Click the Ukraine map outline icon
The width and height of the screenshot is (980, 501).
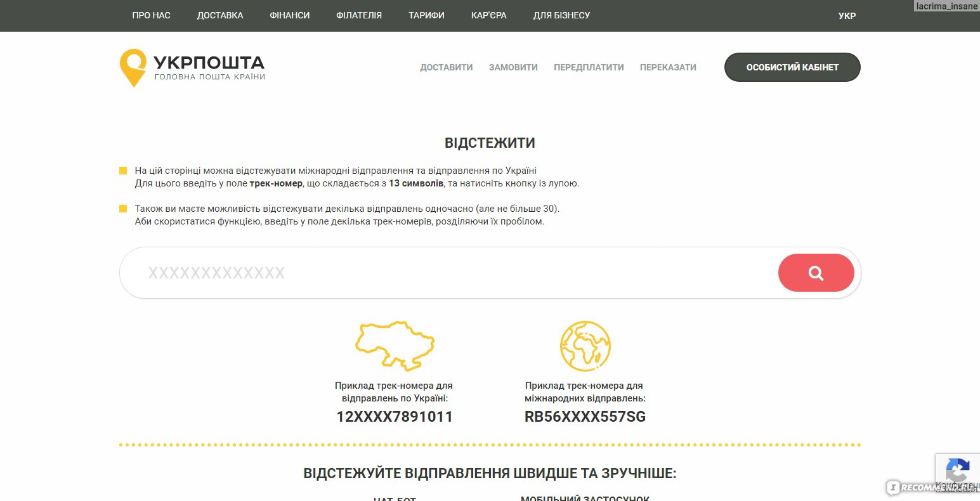(395, 346)
